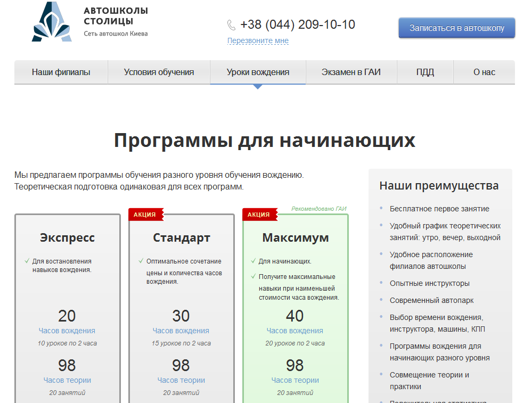Image resolution: width=532 pixels, height=403 pixels.
Task: Select the Уроки вождения tab
Action: click(x=258, y=72)
